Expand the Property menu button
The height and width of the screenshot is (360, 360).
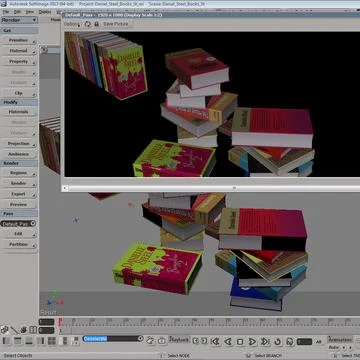point(19,61)
